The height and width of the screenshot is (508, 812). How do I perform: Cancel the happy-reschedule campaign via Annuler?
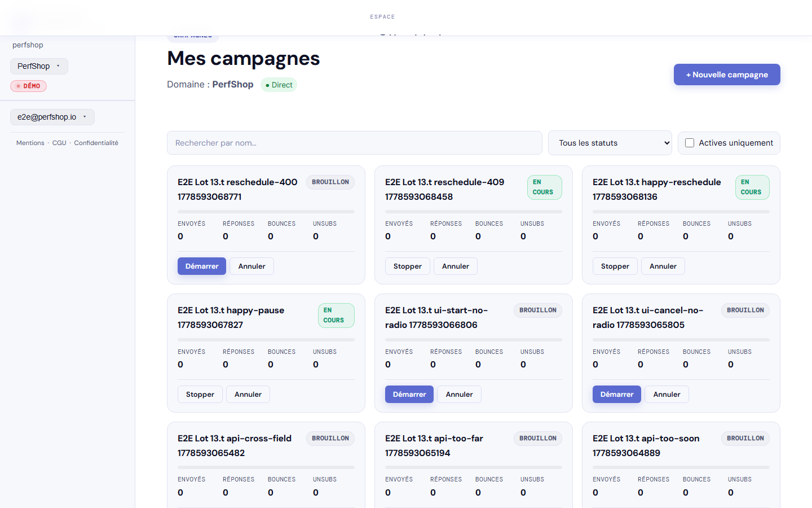coord(663,266)
